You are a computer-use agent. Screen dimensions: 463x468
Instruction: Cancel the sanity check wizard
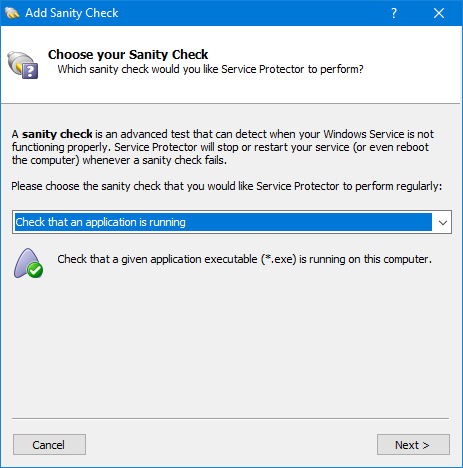click(49, 445)
